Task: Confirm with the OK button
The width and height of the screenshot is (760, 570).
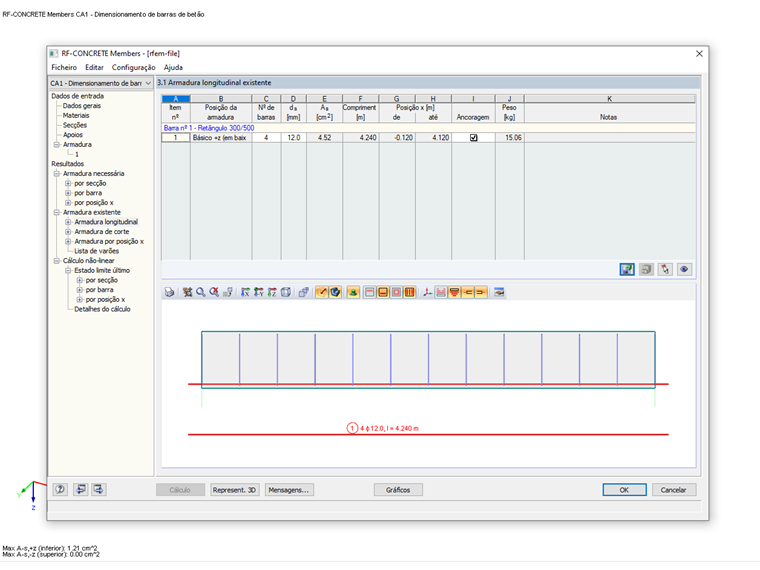Action: pyautogui.click(x=624, y=490)
